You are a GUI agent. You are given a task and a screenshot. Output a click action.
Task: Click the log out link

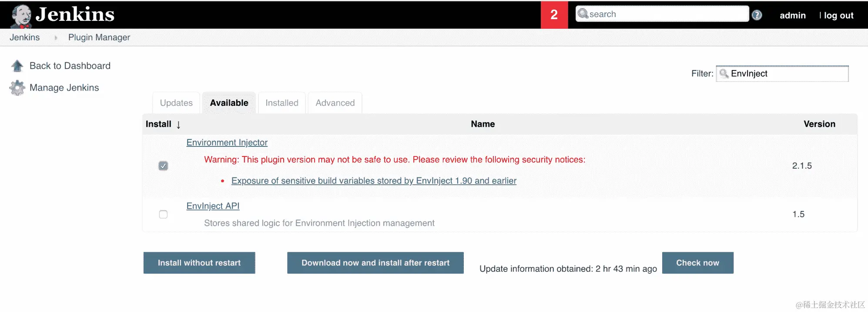tap(838, 15)
